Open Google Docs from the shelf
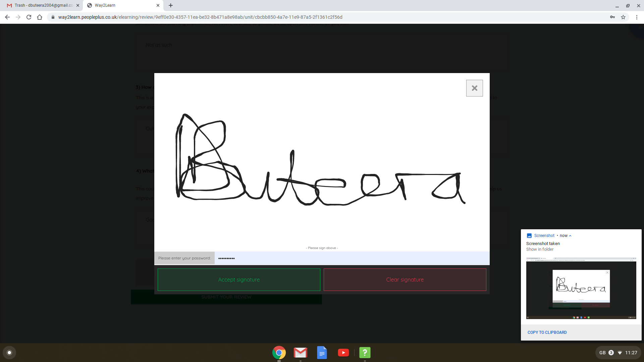This screenshot has height=362, width=644. click(x=322, y=352)
